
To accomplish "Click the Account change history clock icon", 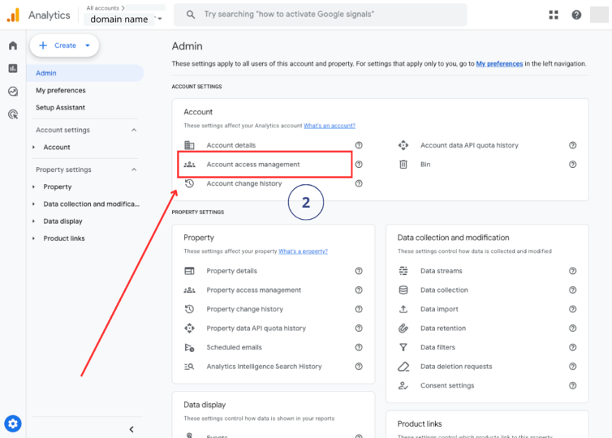I will pyautogui.click(x=189, y=183).
